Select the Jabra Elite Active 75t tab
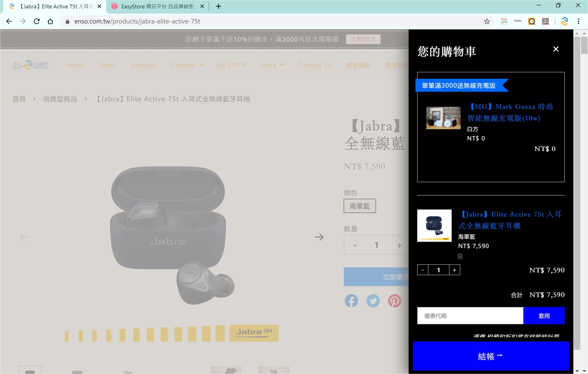 click(55, 7)
